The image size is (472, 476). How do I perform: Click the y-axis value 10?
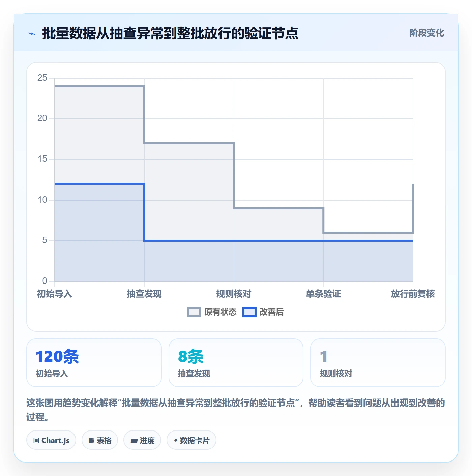42,200
